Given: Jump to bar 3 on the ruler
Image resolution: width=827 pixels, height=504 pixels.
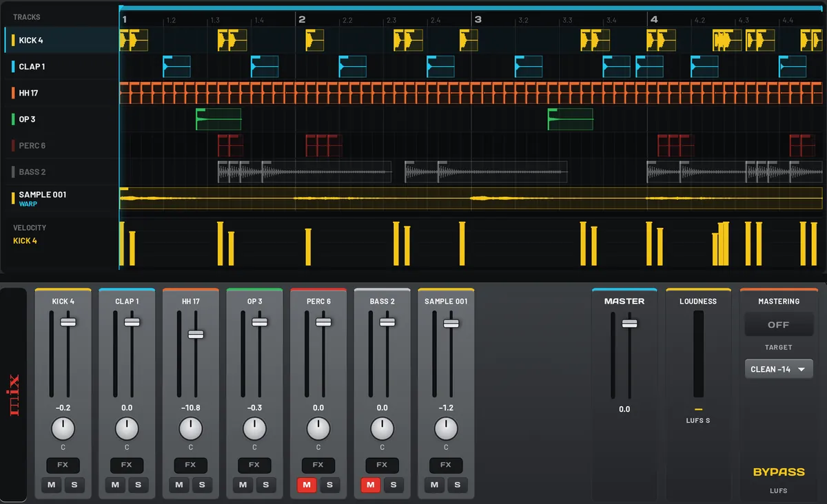Looking at the screenshot, I should point(478,19).
